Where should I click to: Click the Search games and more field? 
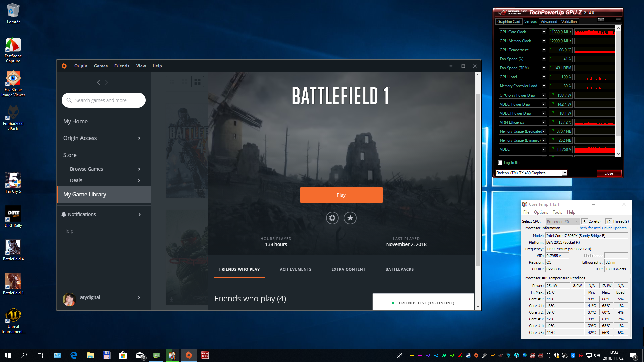coord(104,100)
